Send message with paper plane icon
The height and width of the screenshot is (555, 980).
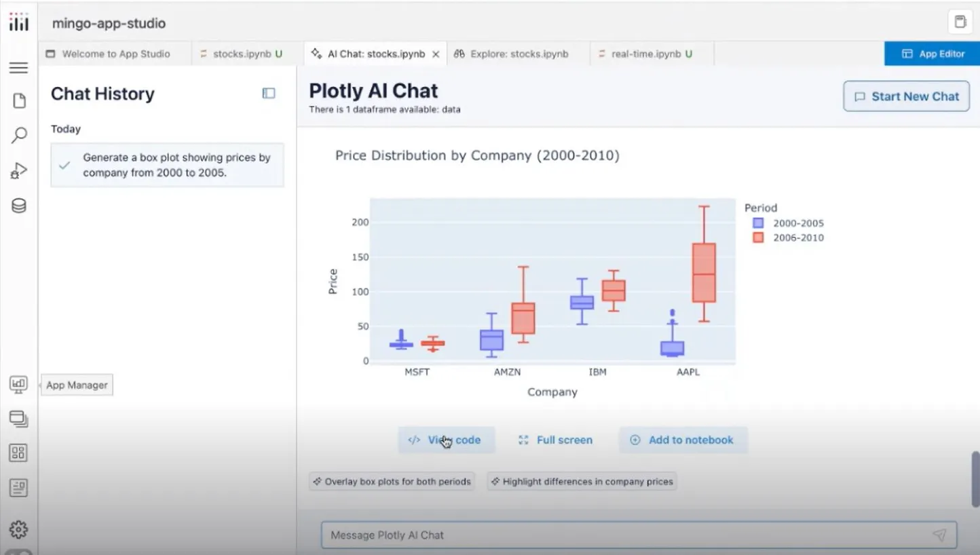(x=939, y=535)
